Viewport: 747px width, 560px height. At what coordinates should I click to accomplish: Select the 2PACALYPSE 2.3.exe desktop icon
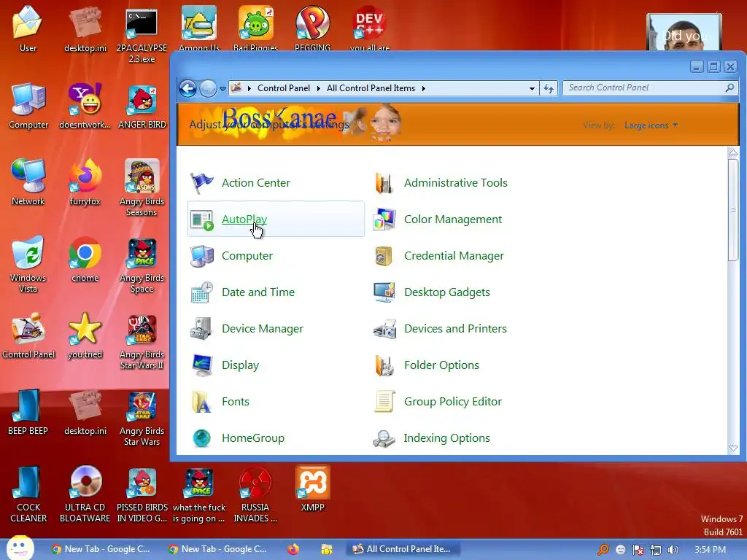tap(142, 36)
